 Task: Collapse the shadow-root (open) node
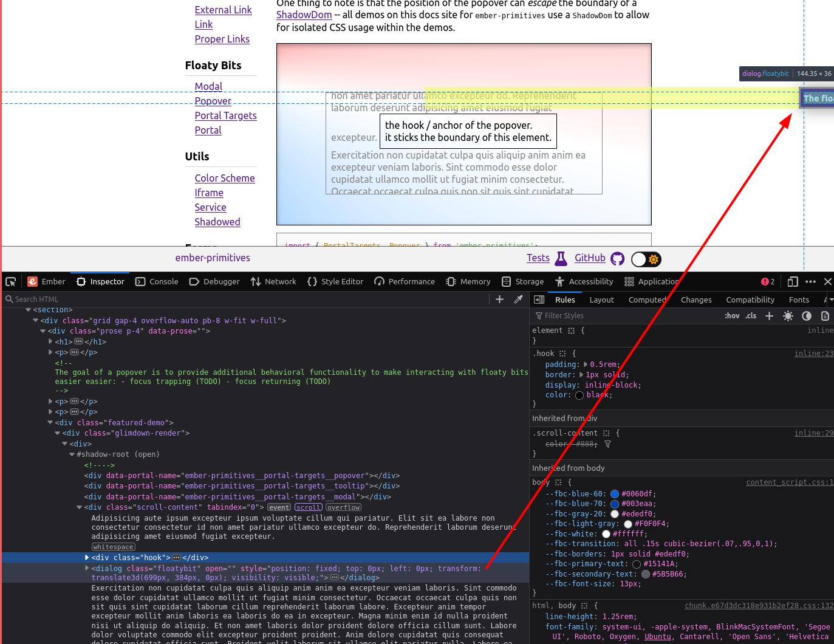71,454
